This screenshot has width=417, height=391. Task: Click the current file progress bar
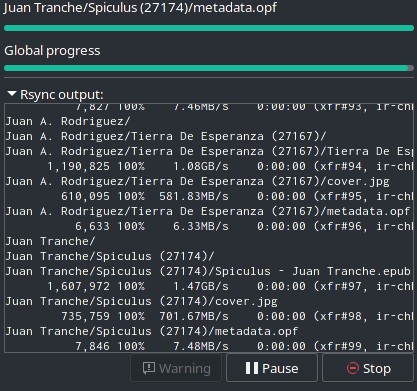[209, 28]
